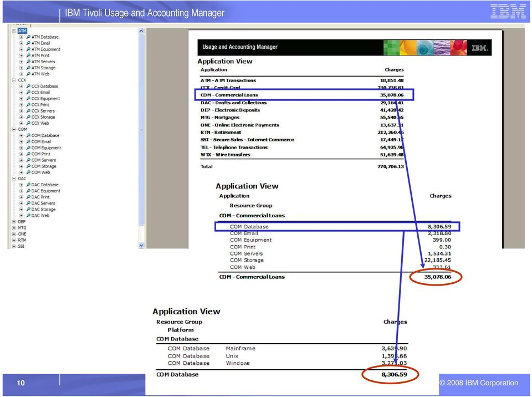The image size is (532, 397).
Task: Click the plus box beside DAC Storage
Action: coord(22,209)
